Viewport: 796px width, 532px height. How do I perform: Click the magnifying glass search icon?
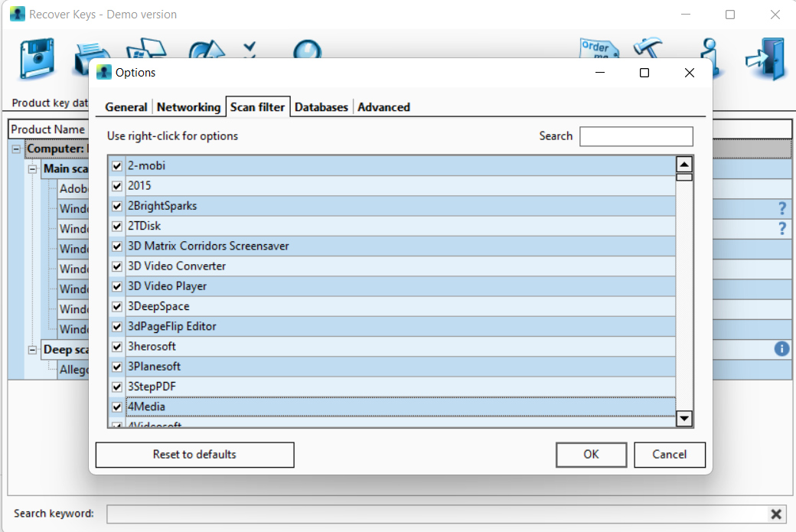(x=306, y=49)
